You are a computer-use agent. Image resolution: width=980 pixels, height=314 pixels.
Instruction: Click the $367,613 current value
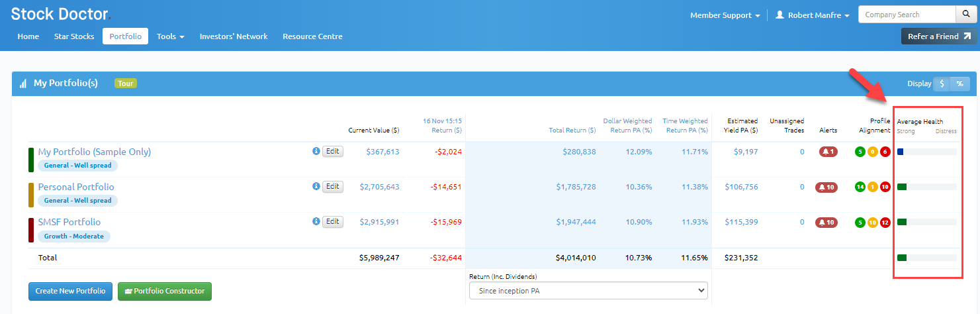(382, 152)
